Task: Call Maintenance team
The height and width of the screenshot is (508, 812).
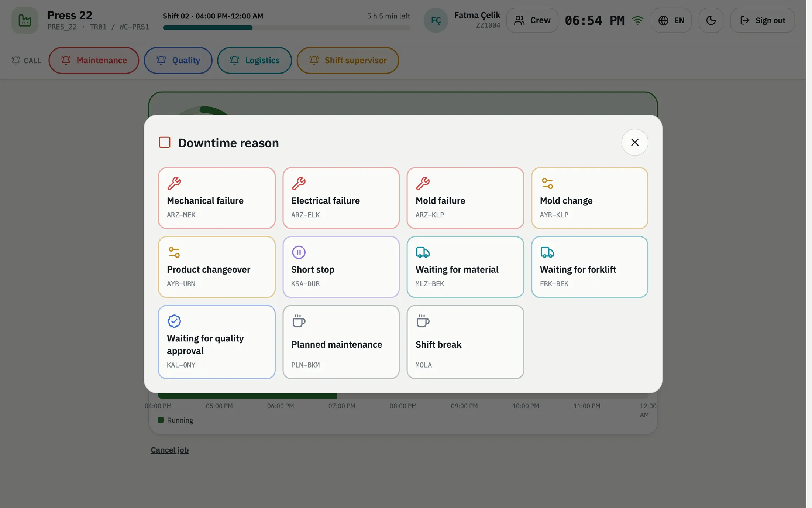Action: 94,60
